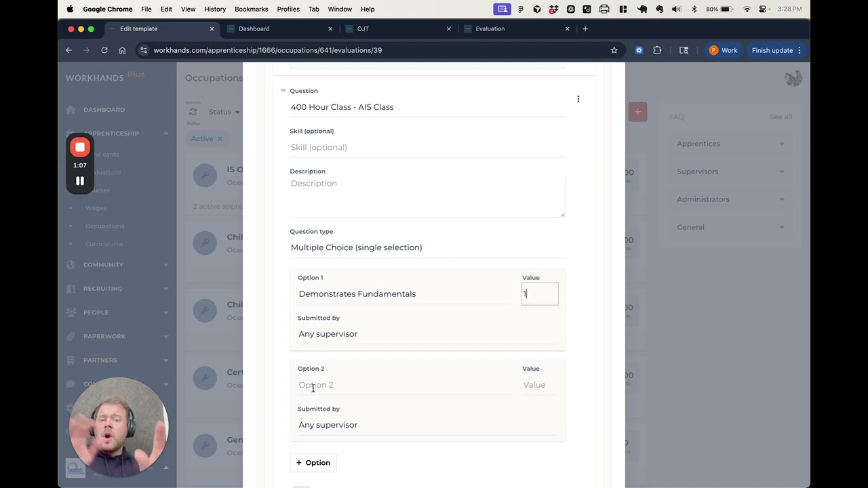Add another option with + Option
The height and width of the screenshot is (488, 868).
[x=313, y=463]
